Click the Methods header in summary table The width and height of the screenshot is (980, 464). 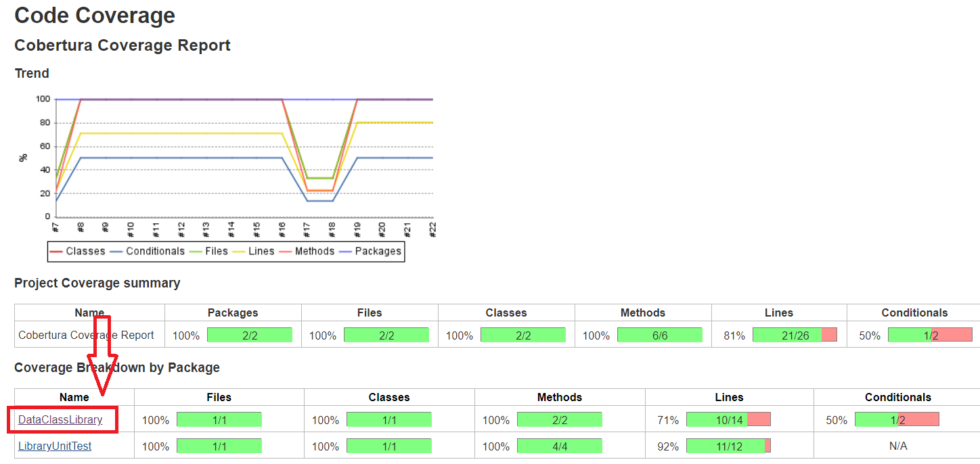(x=643, y=312)
